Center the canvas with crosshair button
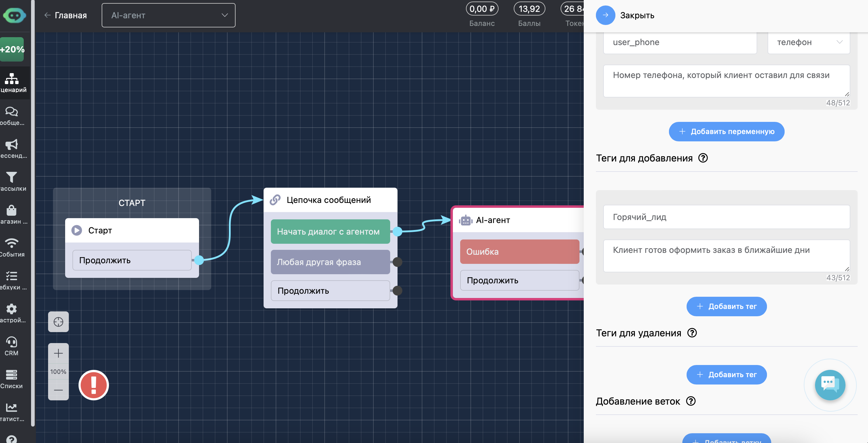The image size is (868, 443). coord(58,321)
